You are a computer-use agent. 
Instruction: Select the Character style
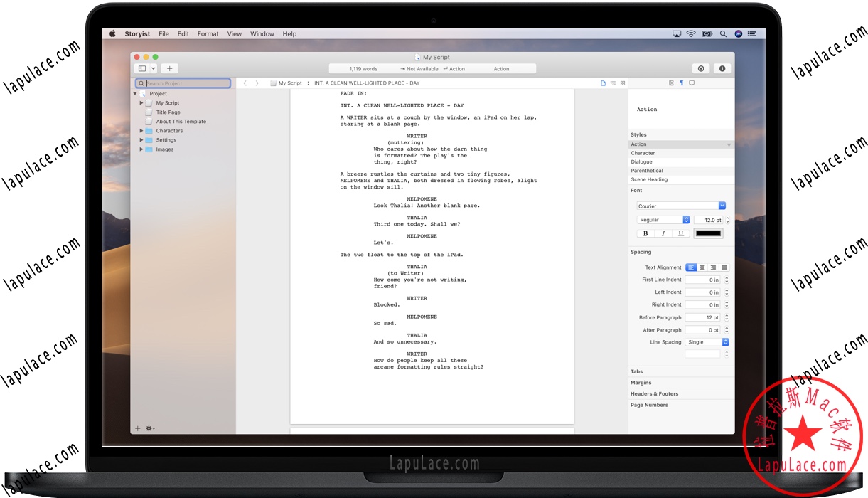click(x=681, y=153)
